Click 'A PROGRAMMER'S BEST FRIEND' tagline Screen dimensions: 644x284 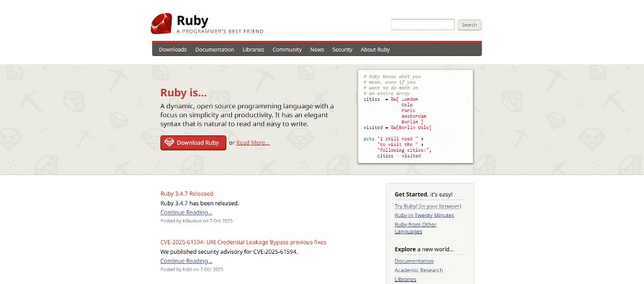click(x=220, y=31)
